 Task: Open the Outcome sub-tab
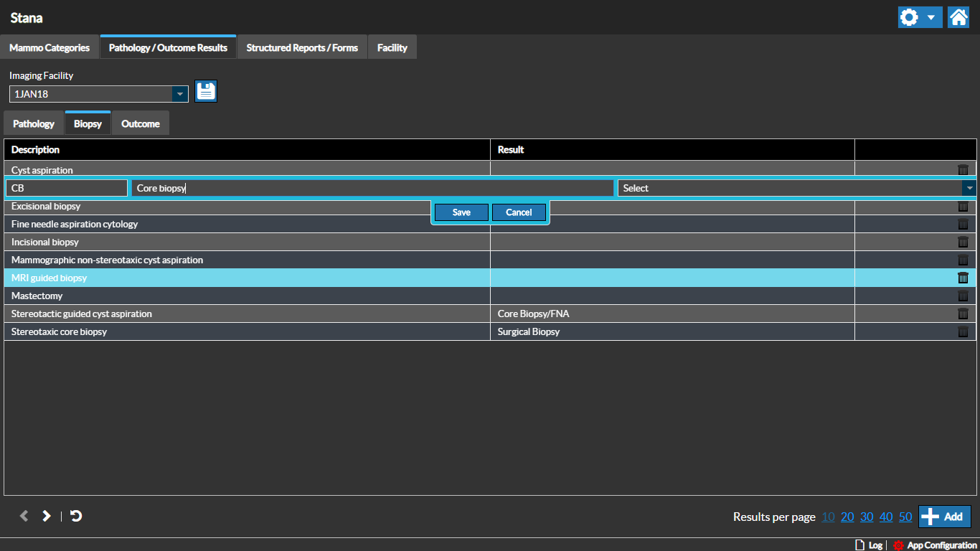141,123
